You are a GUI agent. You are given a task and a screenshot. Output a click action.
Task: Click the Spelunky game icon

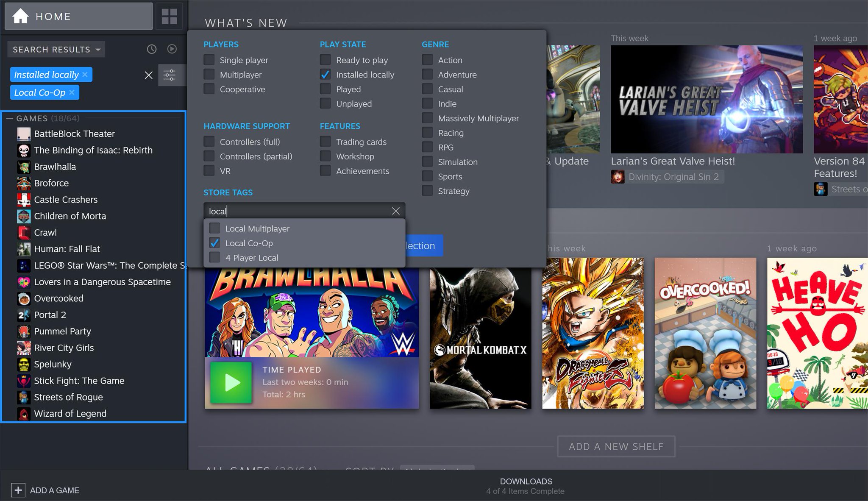(24, 365)
